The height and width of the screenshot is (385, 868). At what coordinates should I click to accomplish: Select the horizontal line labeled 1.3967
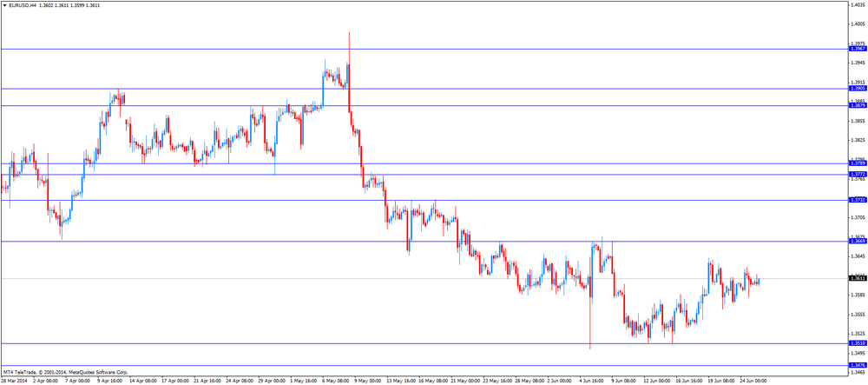(424, 50)
